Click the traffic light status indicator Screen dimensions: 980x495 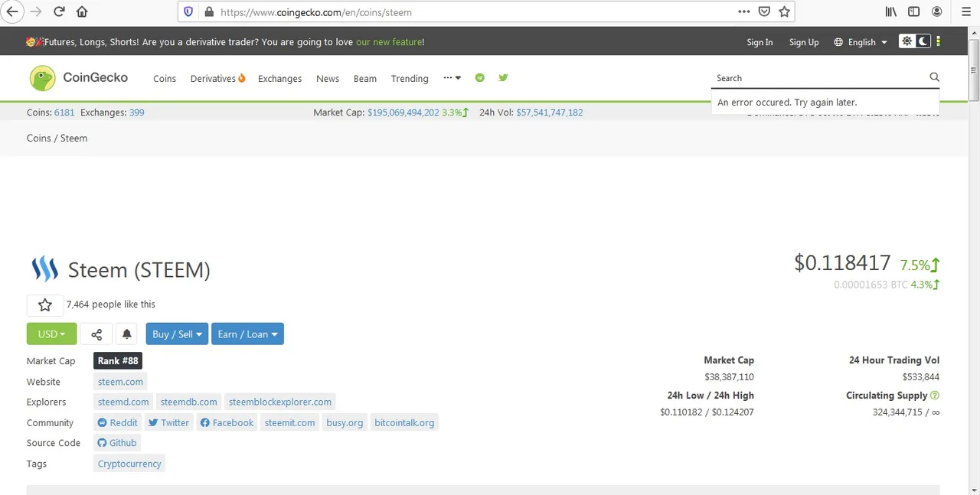pos(939,41)
